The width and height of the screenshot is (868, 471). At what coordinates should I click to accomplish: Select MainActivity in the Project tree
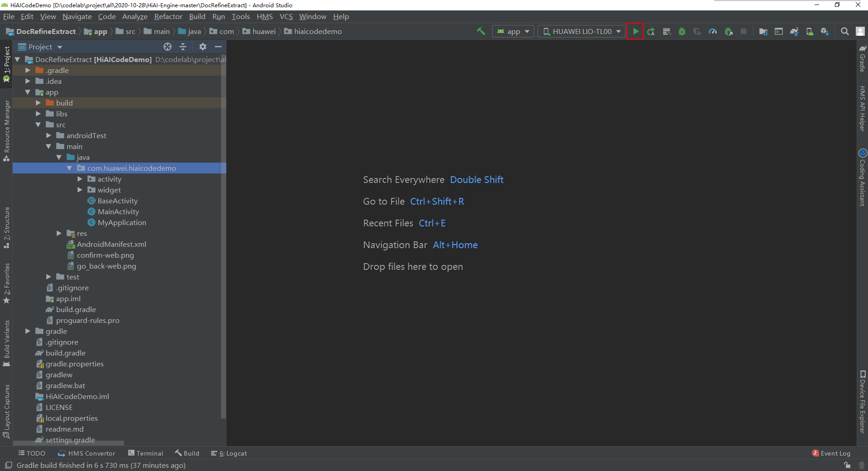coord(118,211)
